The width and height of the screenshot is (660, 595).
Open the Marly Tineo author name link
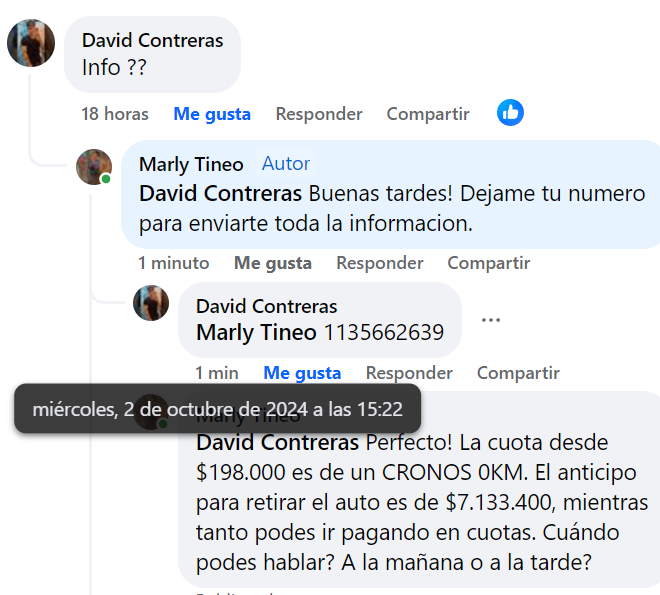pyautogui.click(x=191, y=164)
